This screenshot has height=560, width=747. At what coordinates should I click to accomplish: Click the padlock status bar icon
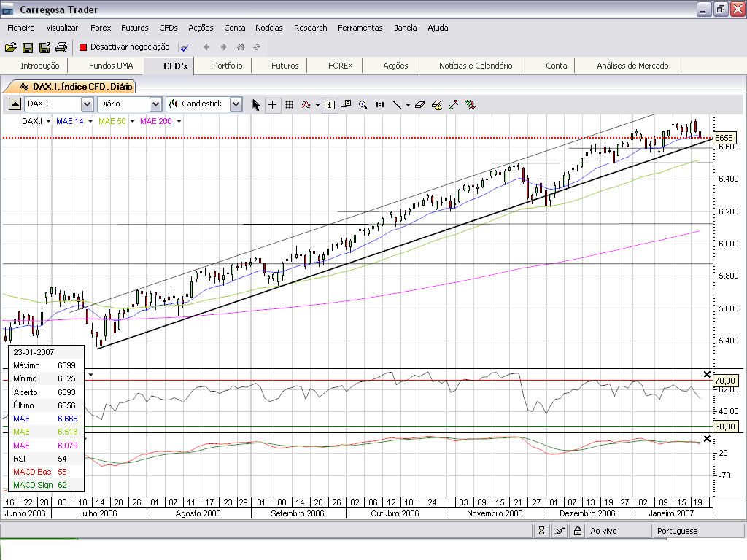pyautogui.click(x=578, y=531)
